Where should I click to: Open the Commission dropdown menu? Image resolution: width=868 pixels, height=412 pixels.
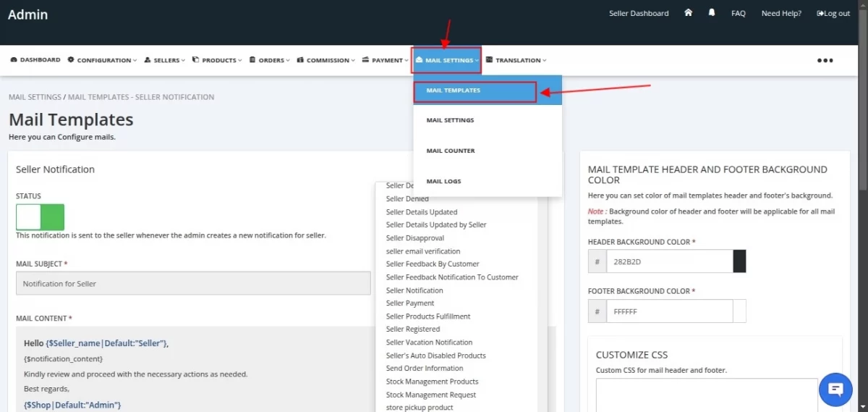coord(326,60)
